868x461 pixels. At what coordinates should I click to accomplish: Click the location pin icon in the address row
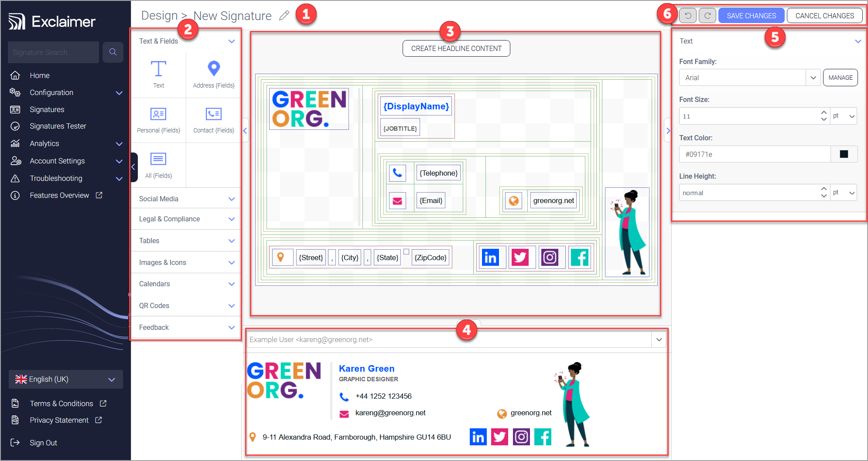pos(280,258)
